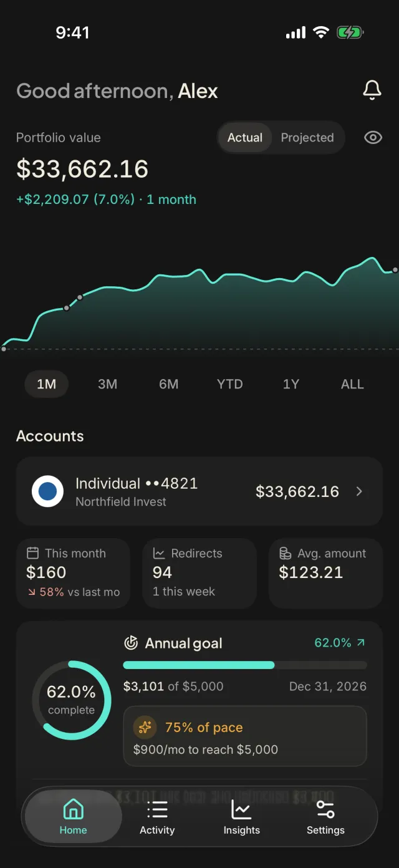Click the cellular signal icon in status bar
This screenshot has height=868, width=399.
click(x=296, y=32)
